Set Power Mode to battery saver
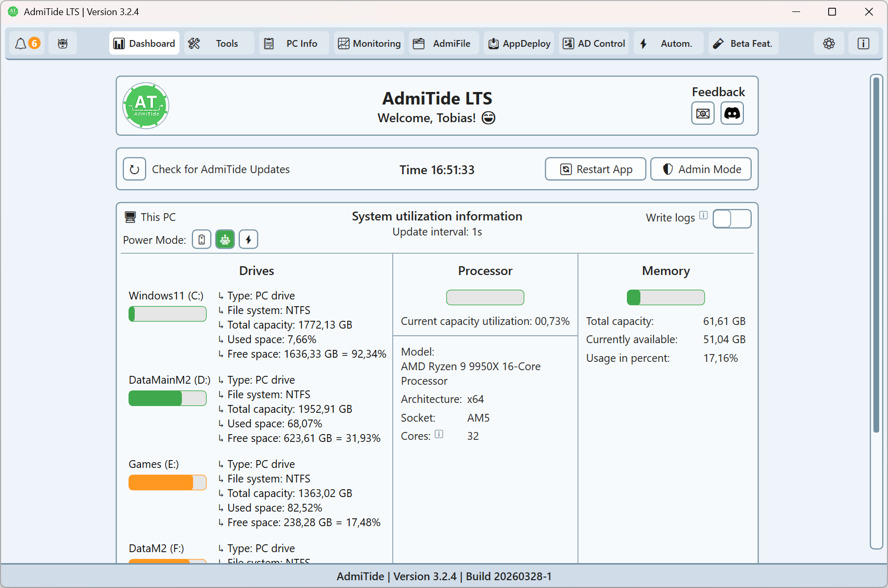The width and height of the screenshot is (888, 588). pyautogui.click(x=201, y=239)
